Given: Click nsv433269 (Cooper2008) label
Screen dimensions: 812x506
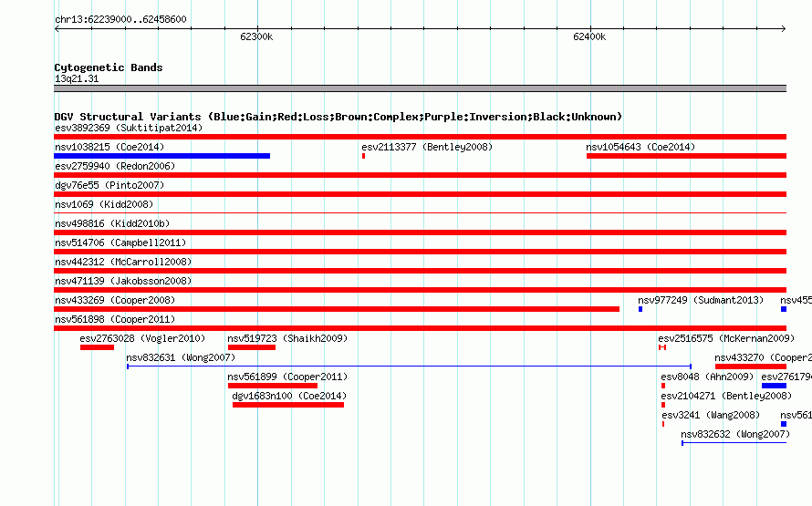Looking at the screenshot, I should 115,300.
